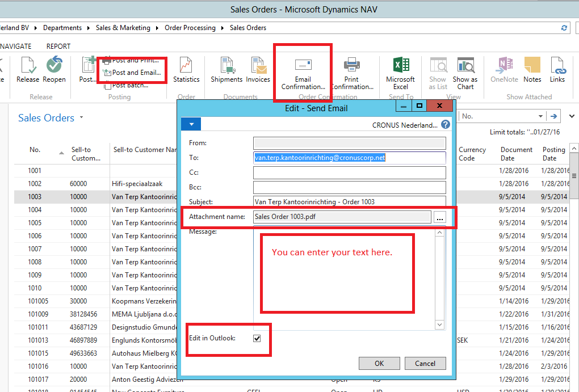Sort by Document Date column
579x392 pixels.
tap(516, 154)
